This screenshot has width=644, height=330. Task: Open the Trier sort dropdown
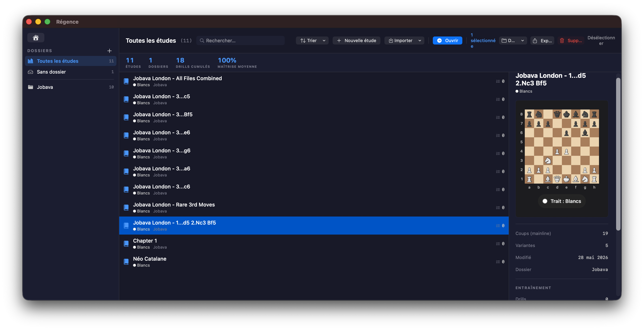pyautogui.click(x=312, y=40)
